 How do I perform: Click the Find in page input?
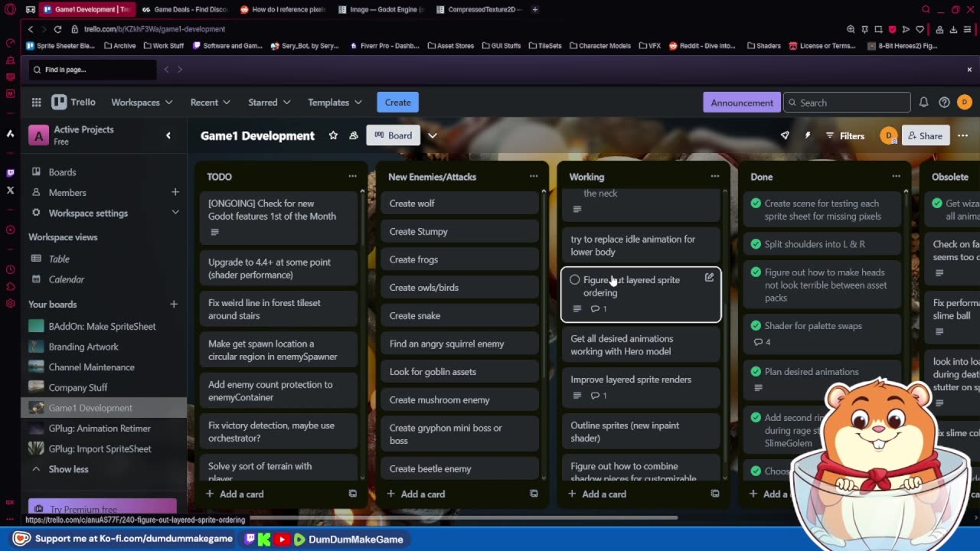tap(92, 70)
